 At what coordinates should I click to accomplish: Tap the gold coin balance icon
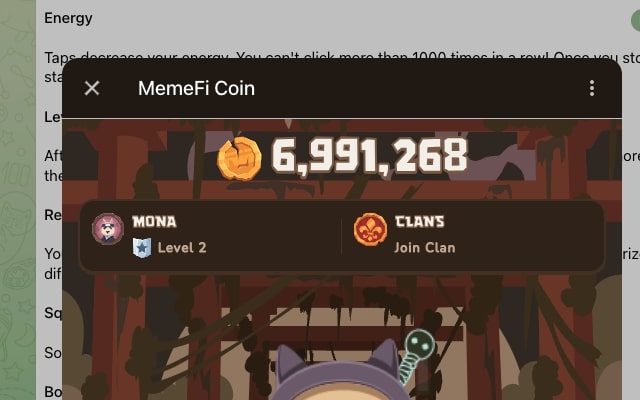click(239, 159)
